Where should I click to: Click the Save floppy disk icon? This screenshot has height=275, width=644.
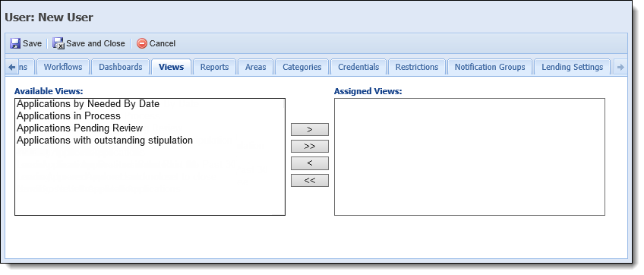pos(15,43)
